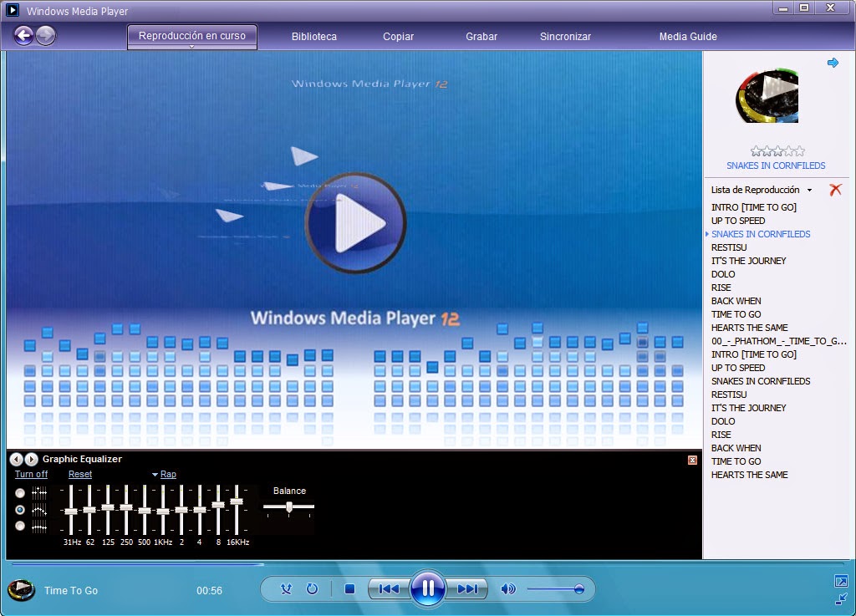This screenshot has width=856, height=616.
Task: Pause the current song
Action: click(x=428, y=588)
